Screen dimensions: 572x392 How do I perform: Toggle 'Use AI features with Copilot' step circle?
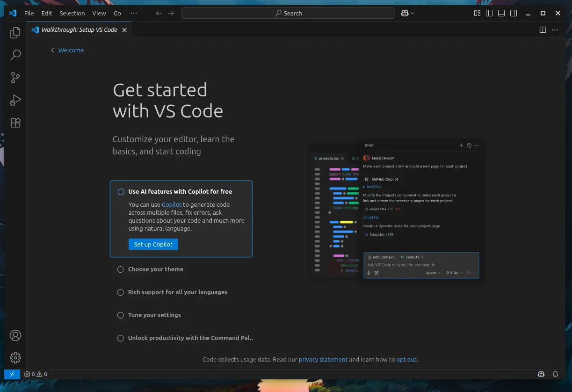tap(121, 192)
